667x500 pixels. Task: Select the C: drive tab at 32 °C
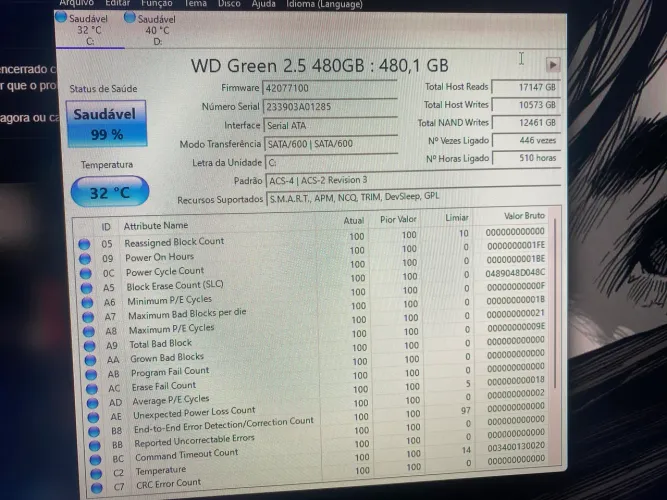(89, 30)
